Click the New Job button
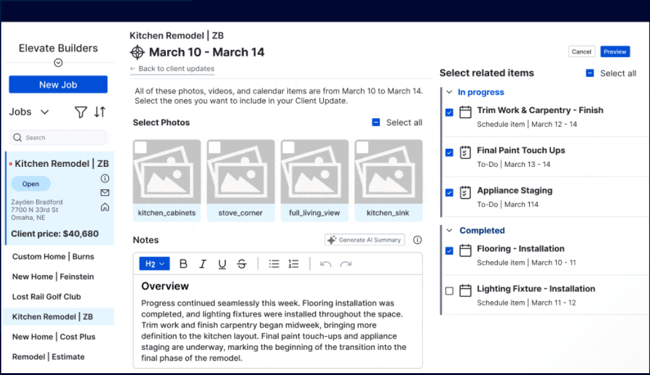650x375 pixels. point(58,85)
